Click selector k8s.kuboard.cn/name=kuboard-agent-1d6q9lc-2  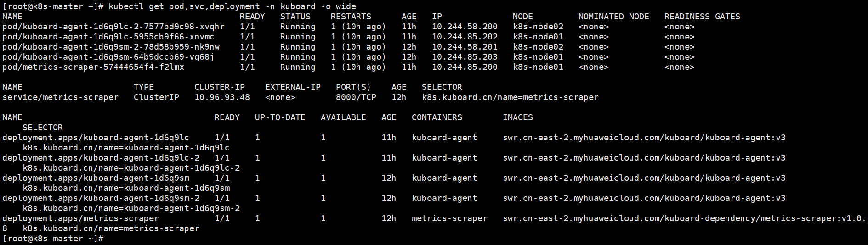coord(131,168)
